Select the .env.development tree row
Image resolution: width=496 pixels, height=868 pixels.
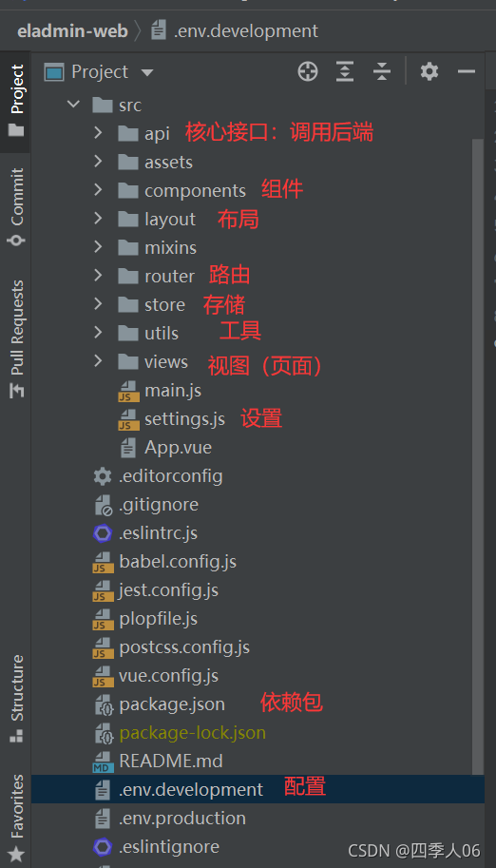click(258, 789)
